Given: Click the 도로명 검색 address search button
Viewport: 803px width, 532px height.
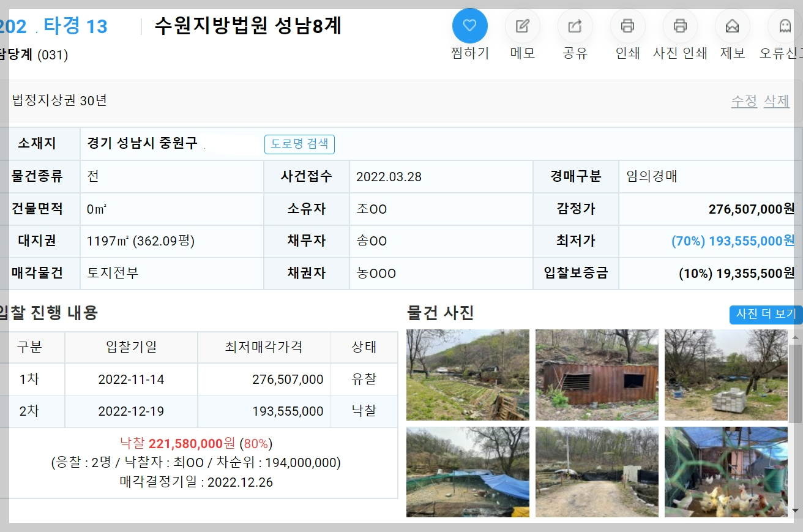Looking at the screenshot, I should 299,144.
